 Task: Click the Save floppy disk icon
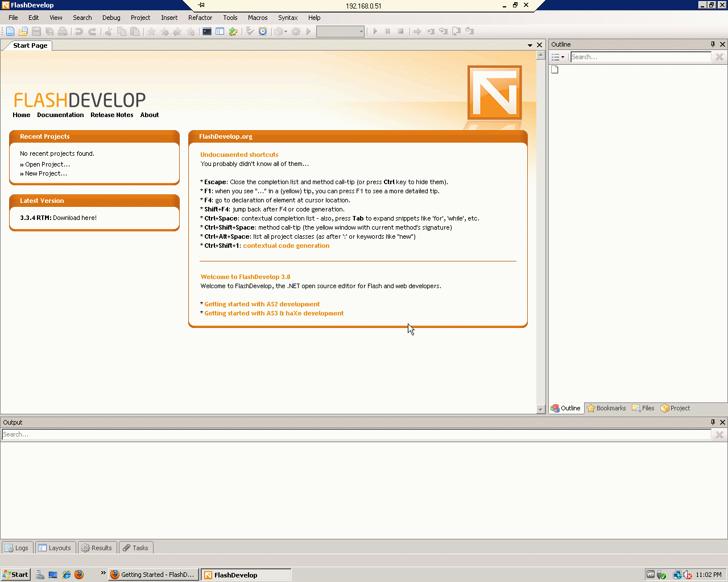point(36,31)
